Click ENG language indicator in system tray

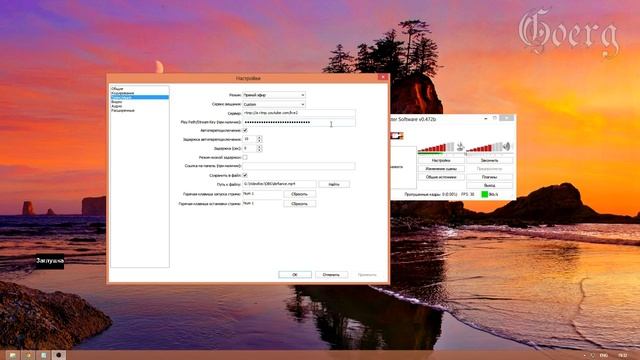(x=604, y=356)
